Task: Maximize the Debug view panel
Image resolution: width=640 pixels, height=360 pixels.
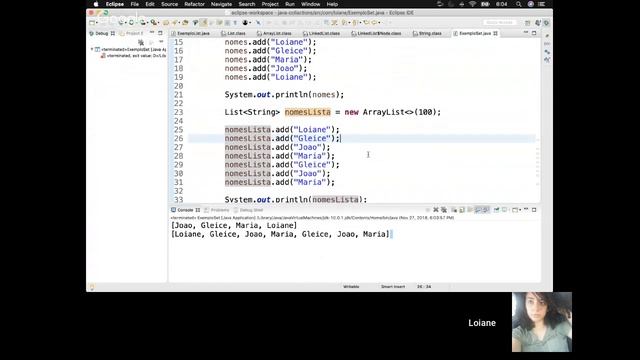Action: coord(160,33)
